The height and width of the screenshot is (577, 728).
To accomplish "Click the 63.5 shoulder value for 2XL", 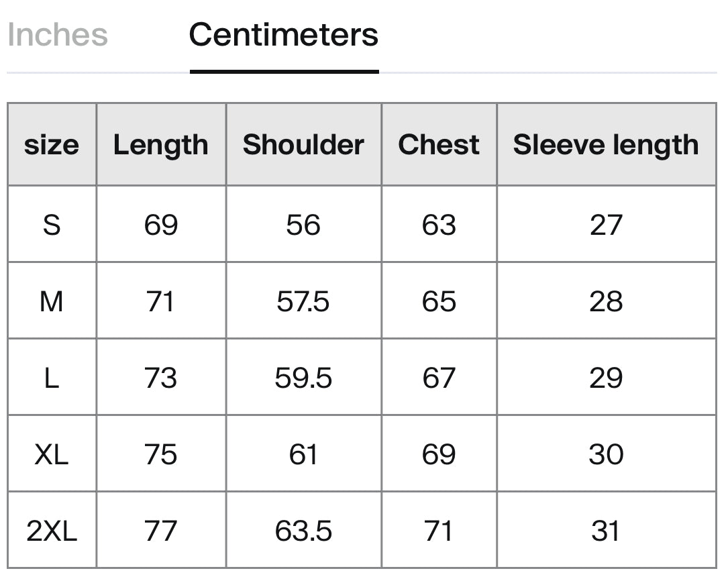I will (303, 531).
